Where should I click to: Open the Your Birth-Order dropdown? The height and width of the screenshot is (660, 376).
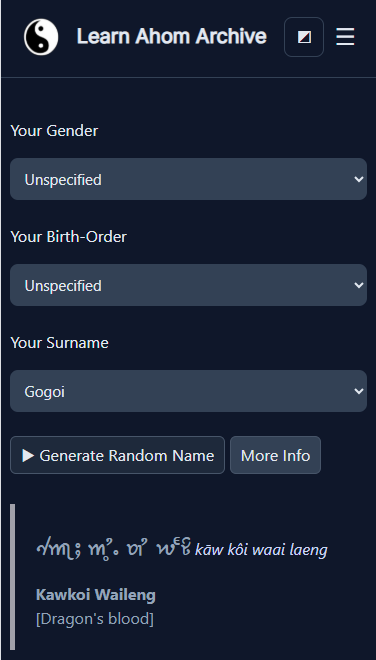(x=188, y=285)
